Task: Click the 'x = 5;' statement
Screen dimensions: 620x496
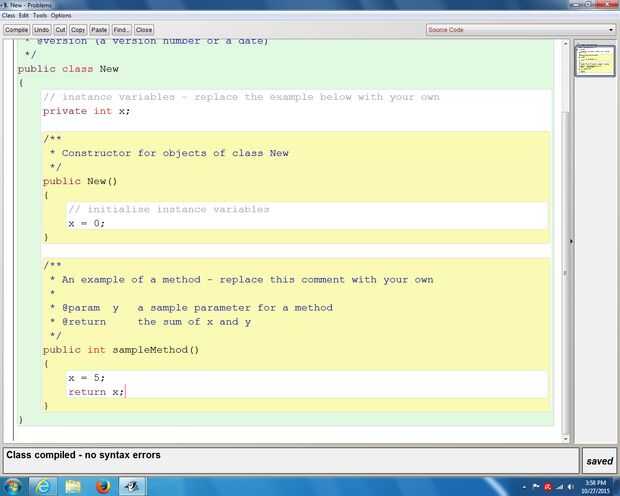Action: (86, 378)
